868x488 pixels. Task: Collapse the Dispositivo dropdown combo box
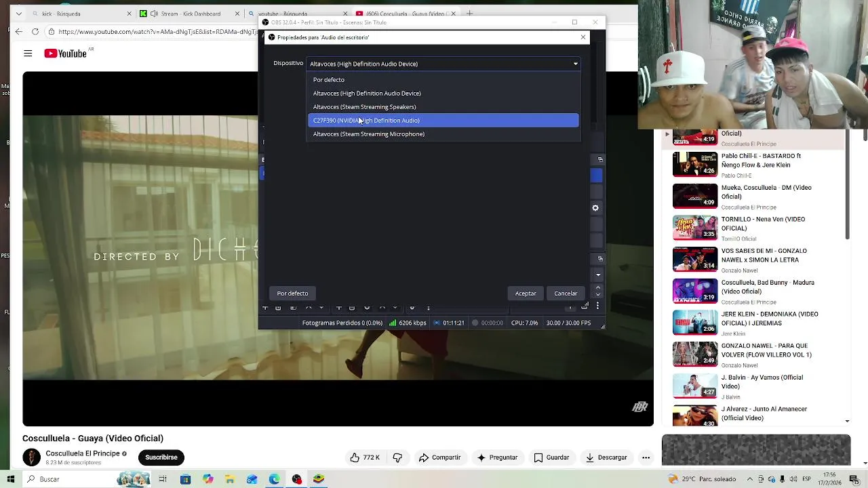pyautogui.click(x=443, y=64)
